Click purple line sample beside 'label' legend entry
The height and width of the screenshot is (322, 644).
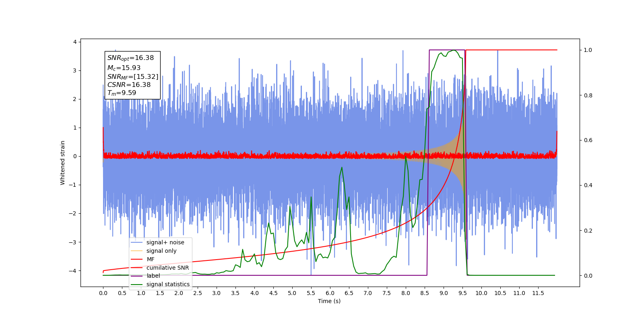click(x=137, y=276)
